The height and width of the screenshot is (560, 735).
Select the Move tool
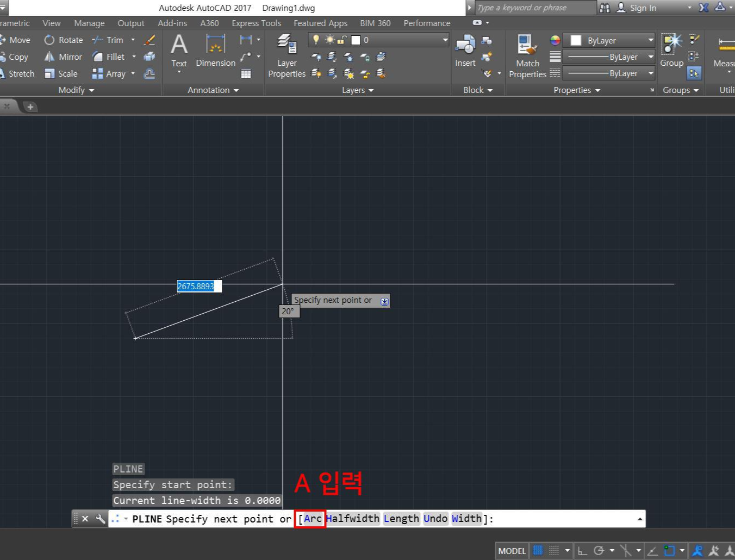(x=15, y=40)
